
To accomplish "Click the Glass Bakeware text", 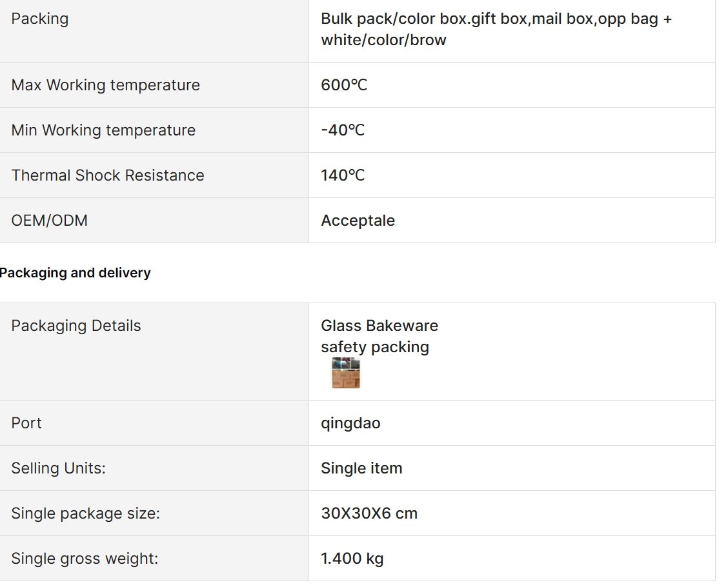I will (x=379, y=326).
